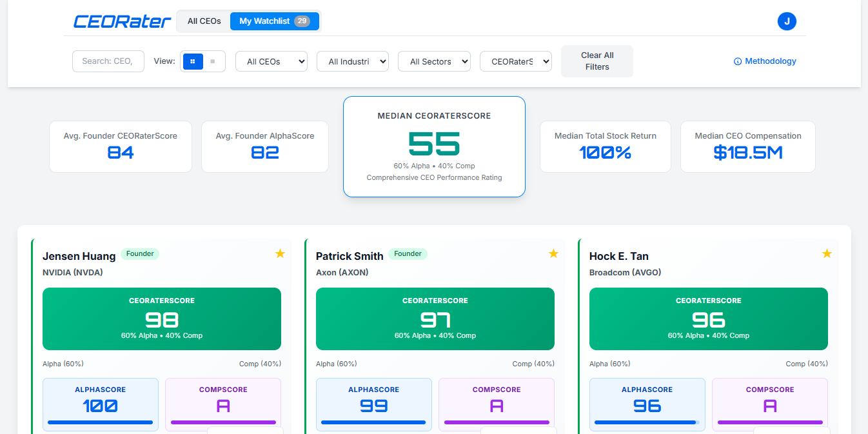Click Hock E. Tan's AlphaScore progress bar

(647, 422)
